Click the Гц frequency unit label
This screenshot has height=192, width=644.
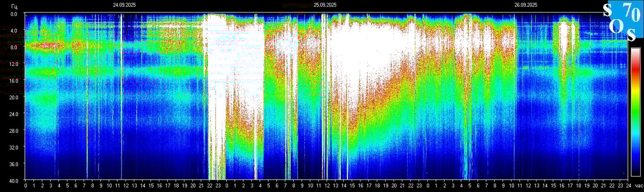[x=14, y=5]
